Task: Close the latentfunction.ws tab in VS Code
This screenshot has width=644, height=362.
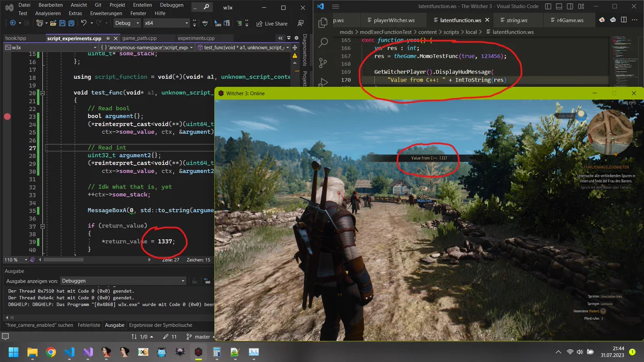Action: (487, 20)
